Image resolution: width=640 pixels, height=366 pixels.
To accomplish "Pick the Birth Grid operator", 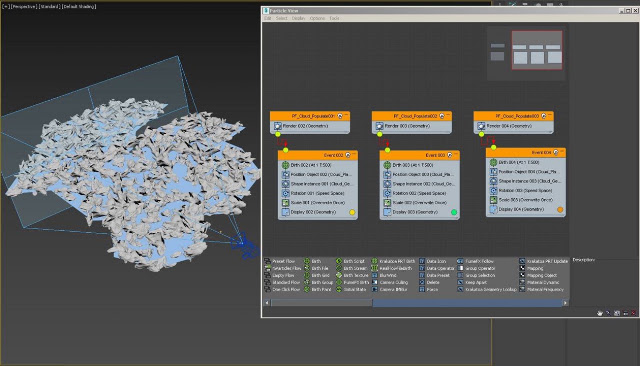I will click(x=317, y=275).
